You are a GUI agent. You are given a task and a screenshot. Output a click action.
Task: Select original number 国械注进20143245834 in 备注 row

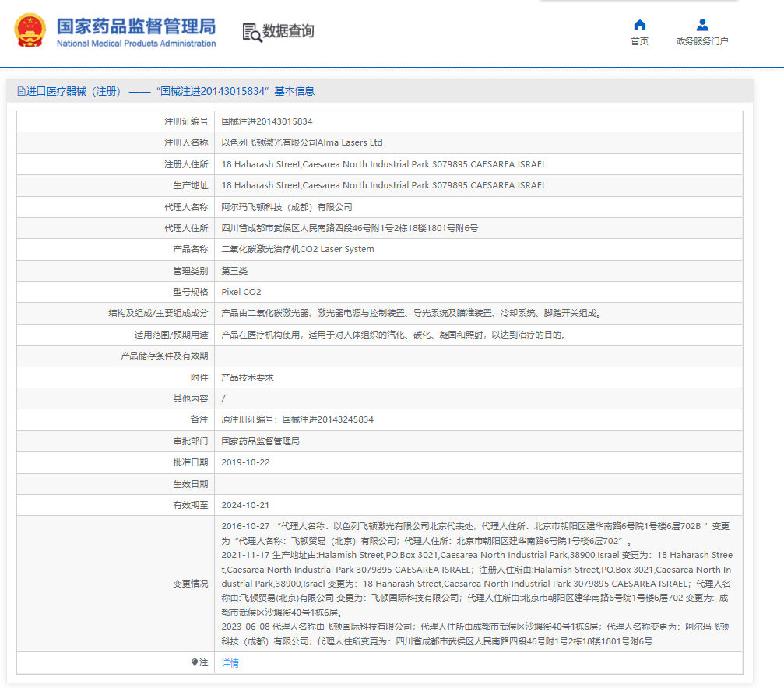pyautogui.click(x=328, y=419)
